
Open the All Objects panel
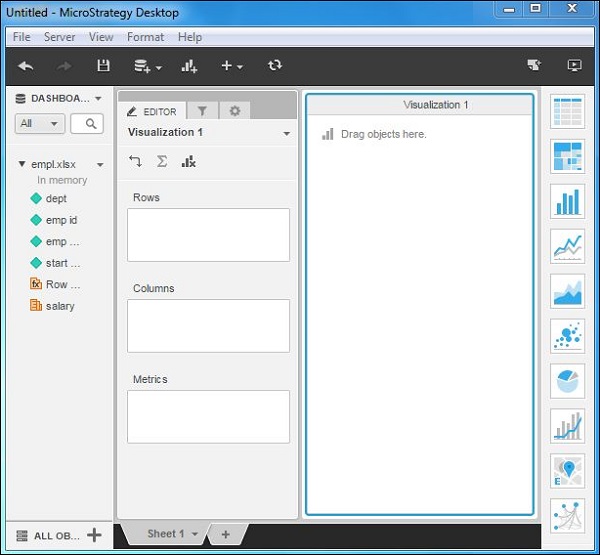point(48,535)
